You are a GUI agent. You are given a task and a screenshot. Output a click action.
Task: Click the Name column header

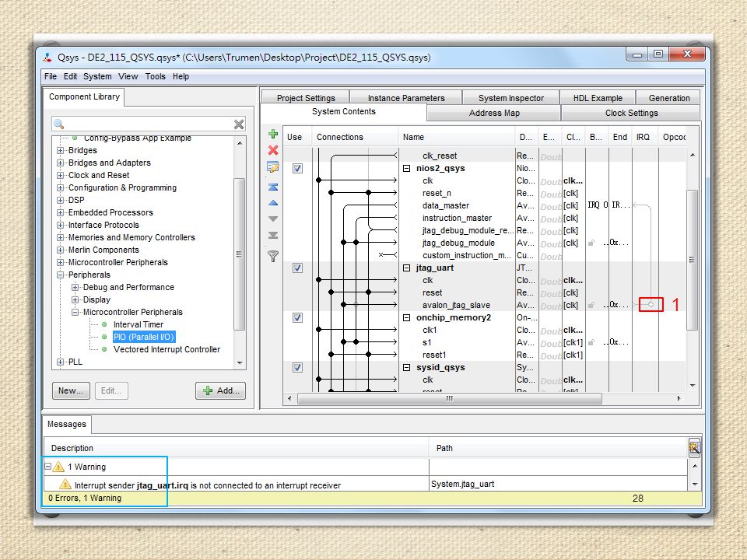click(457, 137)
